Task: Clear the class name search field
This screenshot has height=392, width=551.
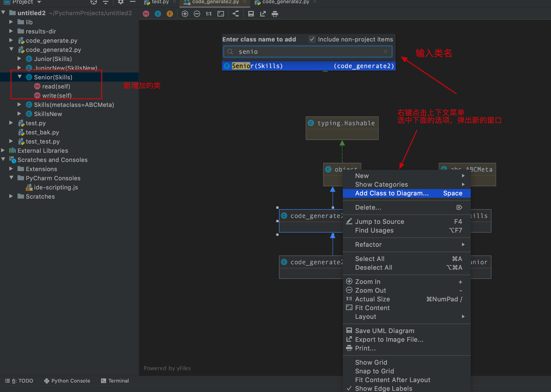Action: 385,52
